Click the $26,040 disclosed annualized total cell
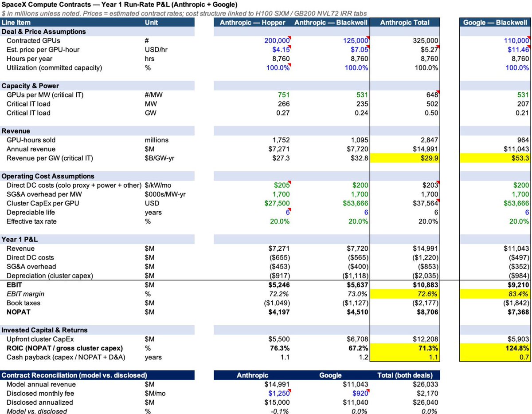Viewport: 532px width, 414px height. click(x=426, y=402)
